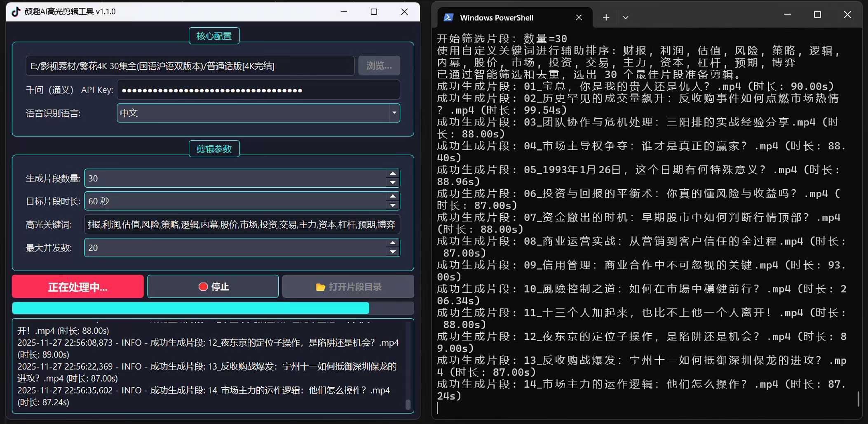Maximize the PowerShell window
Image resolution: width=868 pixels, height=424 pixels.
tap(817, 14)
